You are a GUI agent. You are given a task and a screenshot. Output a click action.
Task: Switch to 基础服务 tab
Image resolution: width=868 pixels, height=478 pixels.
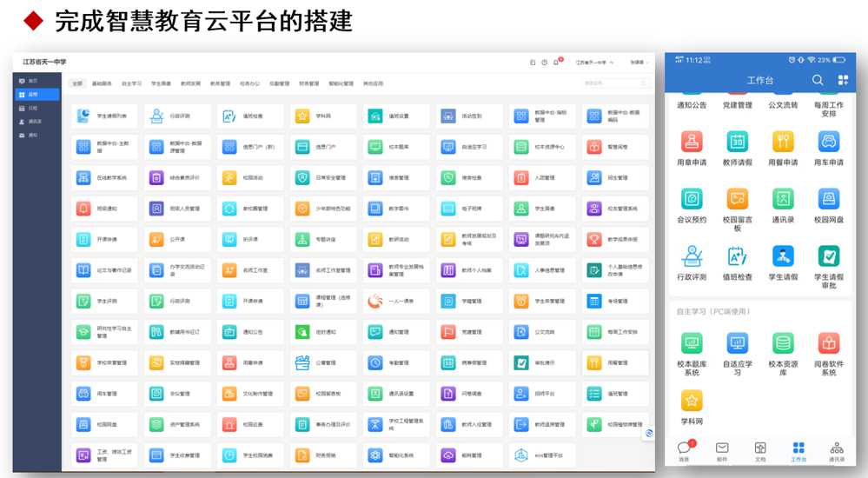[x=102, y=83]
